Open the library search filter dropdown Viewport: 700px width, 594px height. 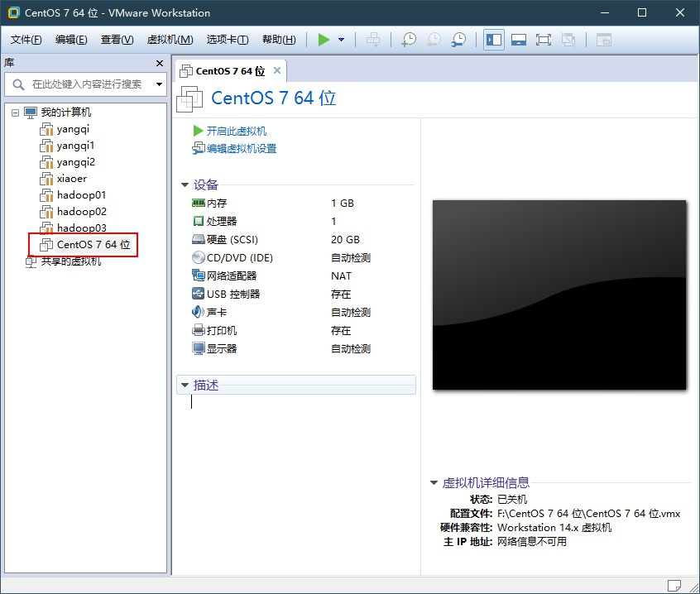pos(159,84)
